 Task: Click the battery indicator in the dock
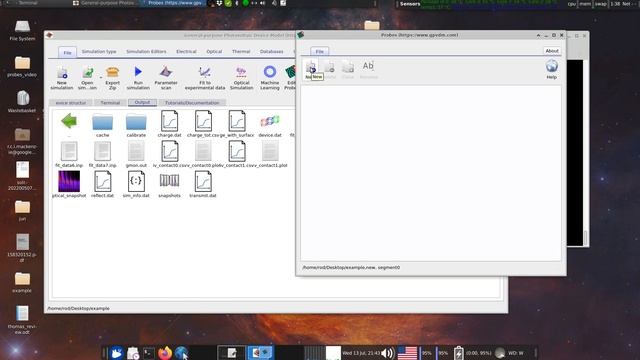[x=458, y=353]
